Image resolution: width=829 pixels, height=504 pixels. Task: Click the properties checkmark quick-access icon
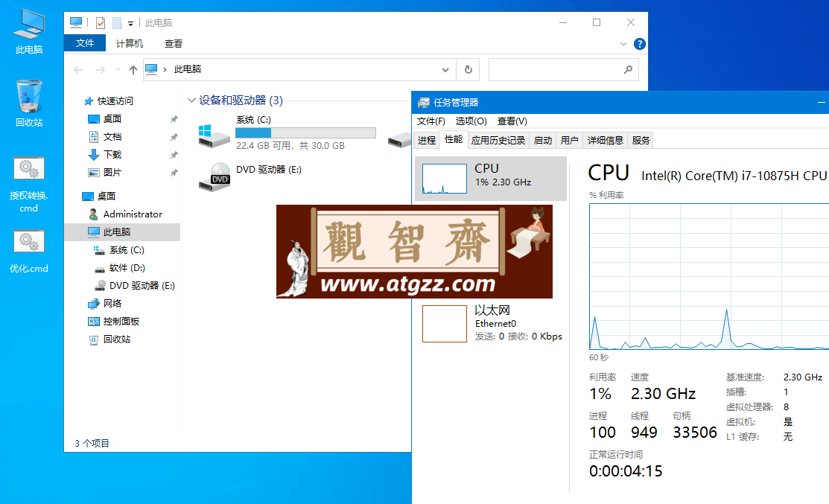click(x=101, y=23)
